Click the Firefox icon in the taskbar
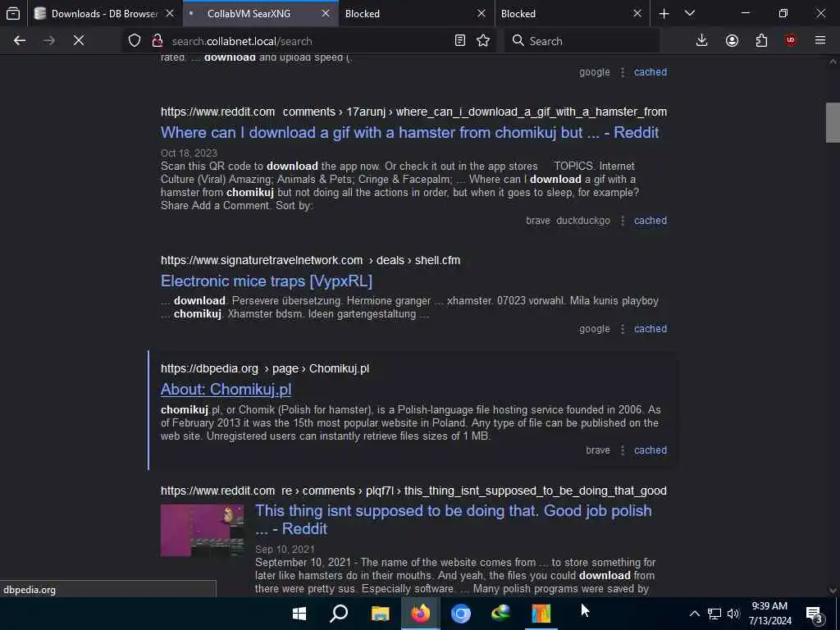Screen dimensions: 840x630 point(421,614)
